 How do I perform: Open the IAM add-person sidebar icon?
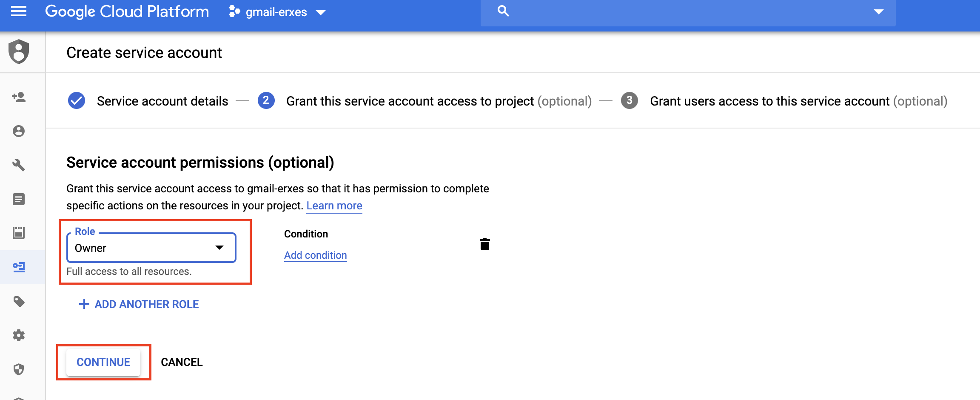pyautogui.click(x=19, y=97)
